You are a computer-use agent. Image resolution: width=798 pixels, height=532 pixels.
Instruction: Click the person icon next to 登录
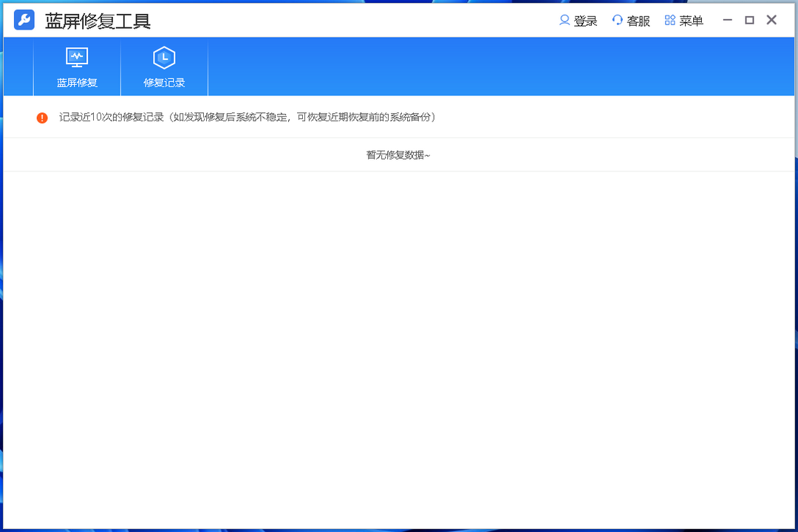(563, 20)
